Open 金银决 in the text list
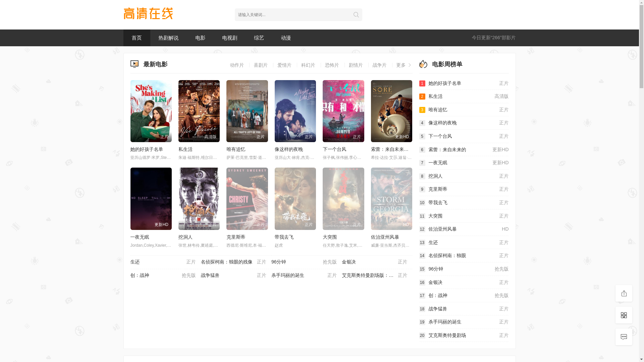 349,262
